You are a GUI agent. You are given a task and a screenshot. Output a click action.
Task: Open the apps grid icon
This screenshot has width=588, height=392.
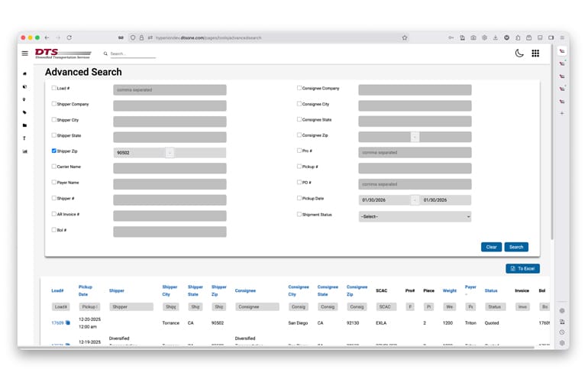pyautogui.click(x=535, y=53)
